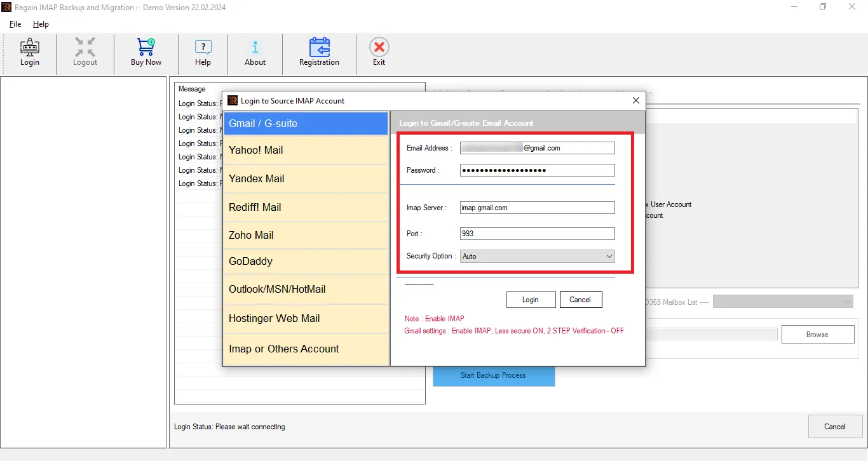Choose Yandex Mail provider
The width and height of the screenshot is (868, 461).
[x=306, y=179]
